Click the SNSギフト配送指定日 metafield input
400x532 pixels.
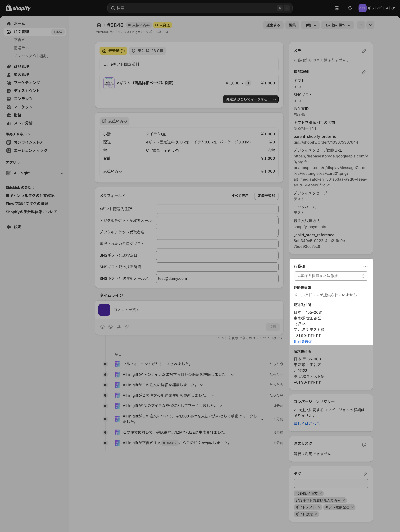(217, 255)
